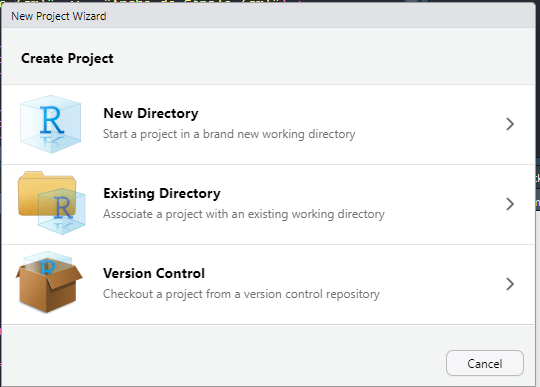Viewport: 540px width, 387px height.
Task: Click the Create Project heading text
Action: 67,58
